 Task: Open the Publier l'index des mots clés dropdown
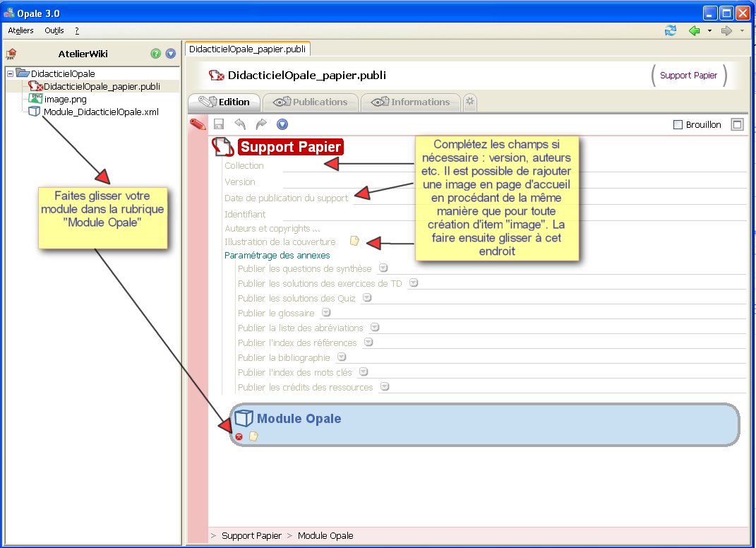[364, 372]
